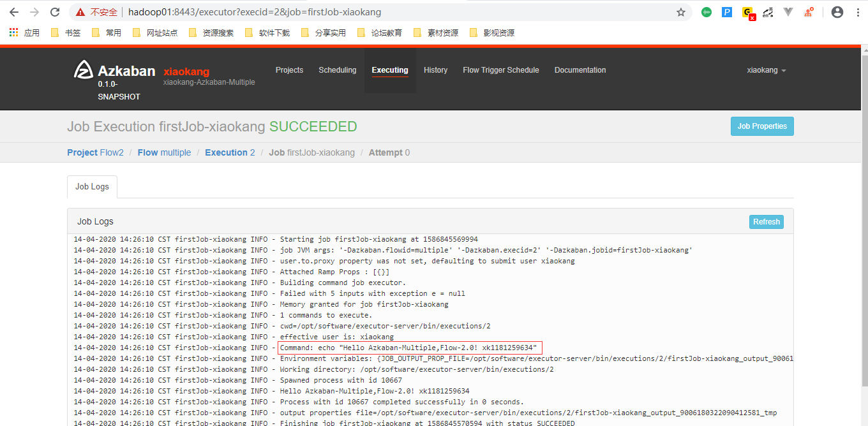Open the 书签 bookmark folder
The height and width of the screenshot is (426, 868).
coord(65,33)
